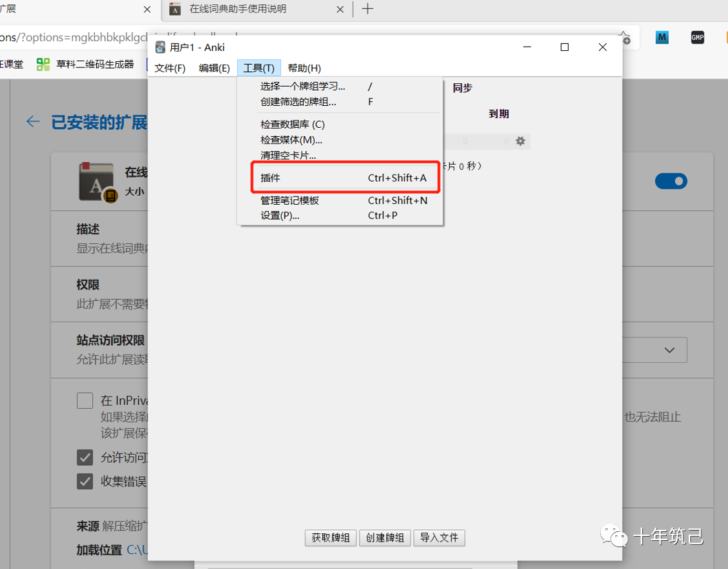This screenshot has height=569, width=728.
Task: Click the 到期 column header in Anki
Action: click(498, 113)
